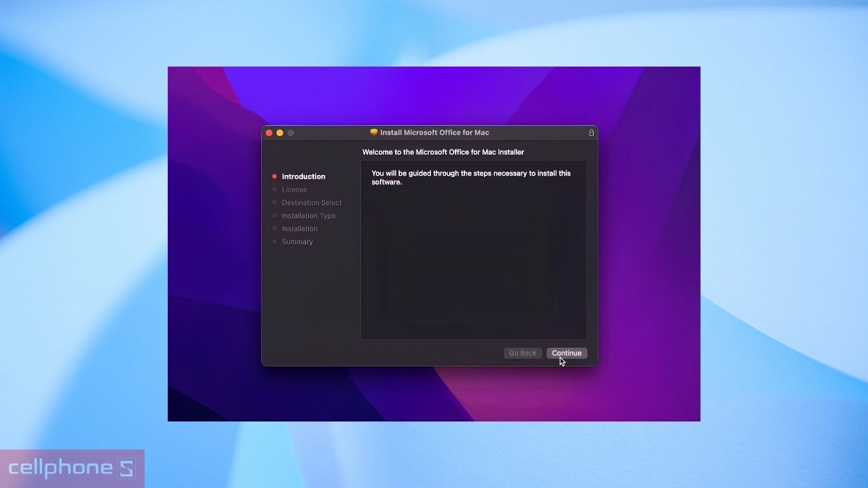Select the Installation Type step
Viewport: 868px width, 488px height.
pos(308,215)
